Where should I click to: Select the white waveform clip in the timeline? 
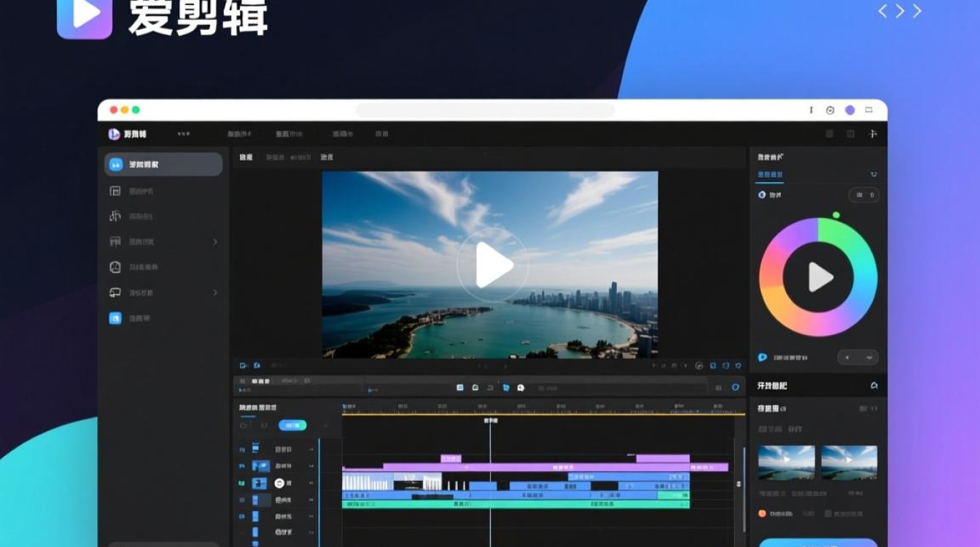[x=367, y=482]
